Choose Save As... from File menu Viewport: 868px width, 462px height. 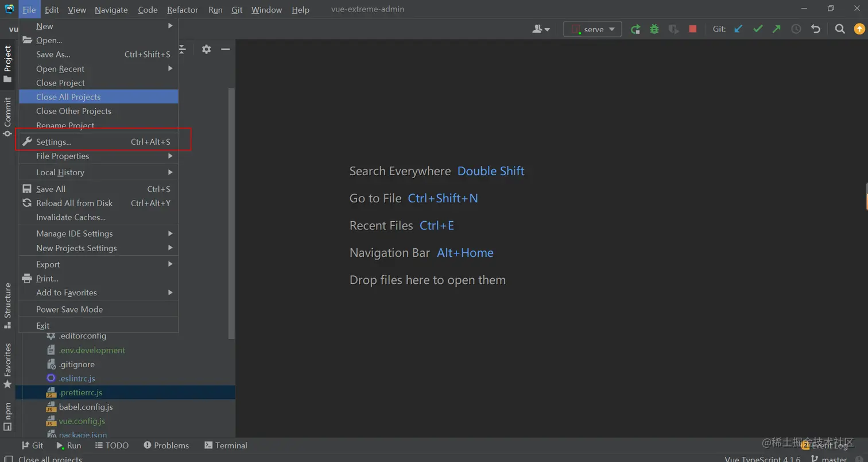point(99,54)
